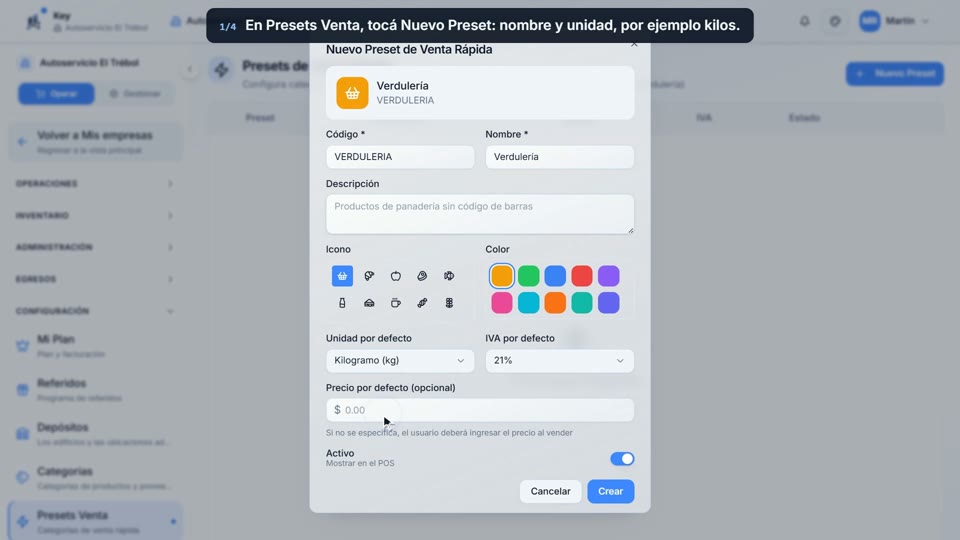The width and height of the screenshot is (960, 540).
Task: Expand the ADMINISTRACIÓN sidebar section
Action: point(95,247)
